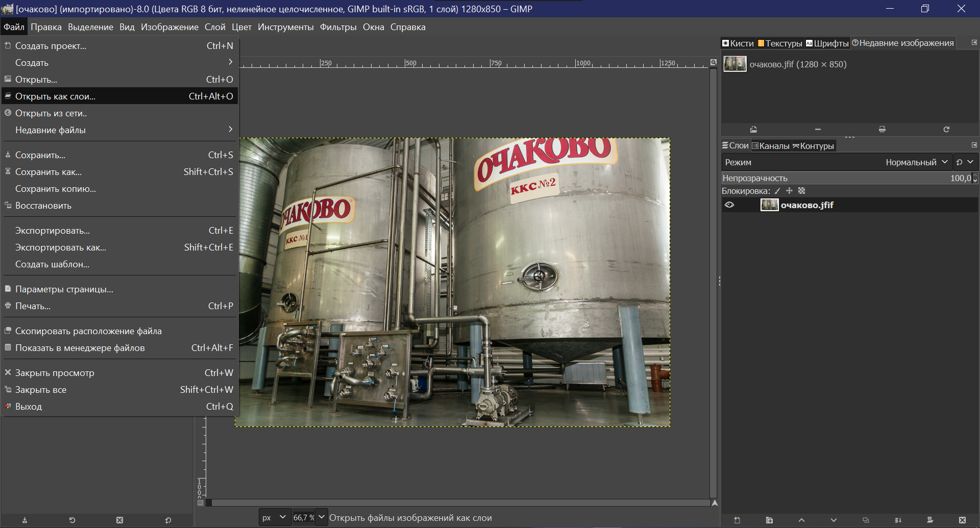The image size is (980, 528).
Task: Toggle lock alpha channel checkerboard icon
Action: click(801, 191)
